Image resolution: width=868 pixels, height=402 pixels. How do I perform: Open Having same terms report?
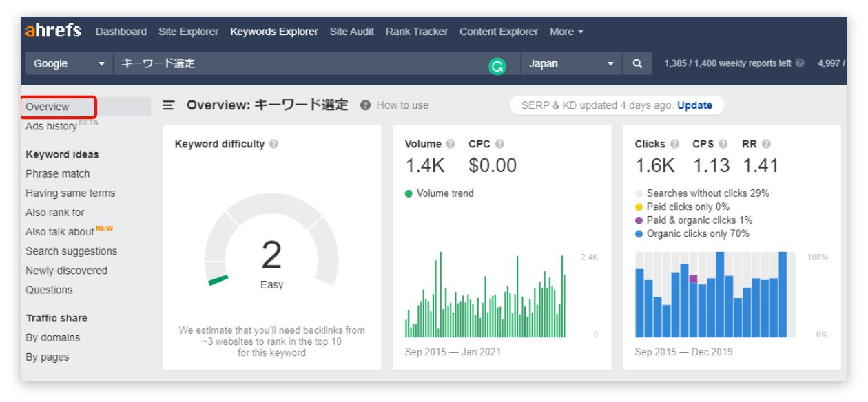tap(70, 193)
